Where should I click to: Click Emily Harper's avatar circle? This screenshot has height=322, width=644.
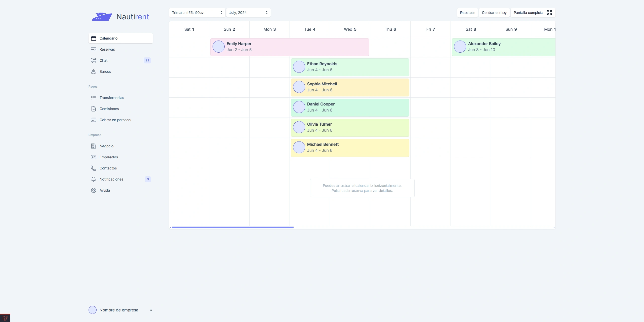coord(219,47)
